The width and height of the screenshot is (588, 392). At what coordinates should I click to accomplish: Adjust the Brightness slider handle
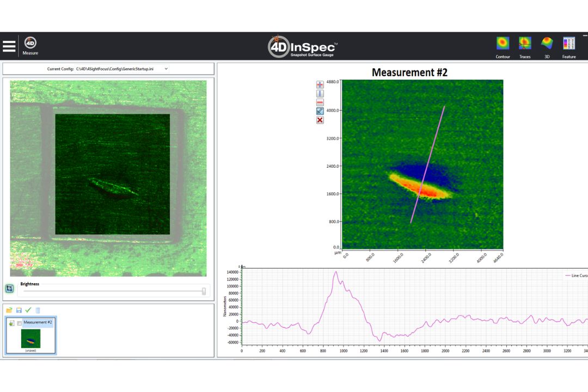click(204, 291)
